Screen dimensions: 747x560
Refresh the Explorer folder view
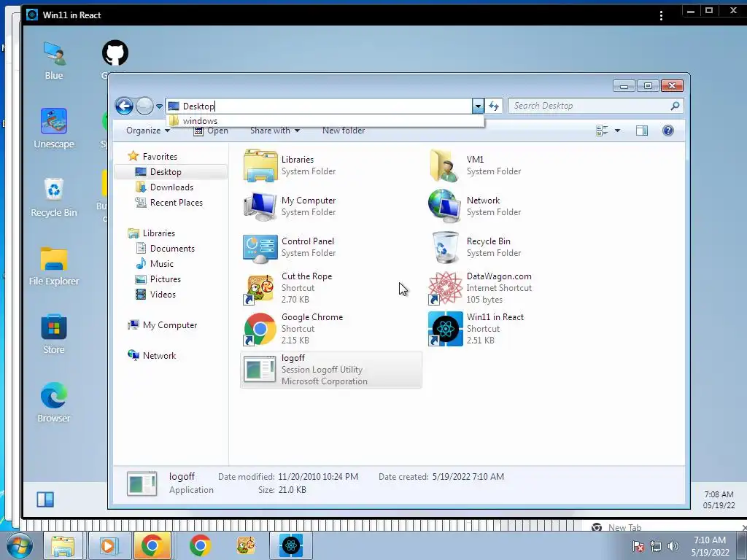[494, 106]
